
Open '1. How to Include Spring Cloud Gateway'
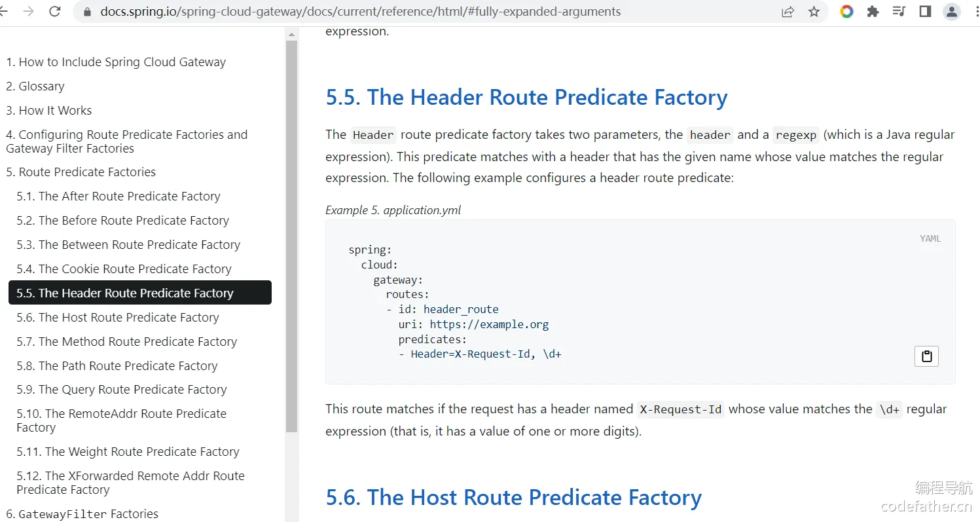116,62
